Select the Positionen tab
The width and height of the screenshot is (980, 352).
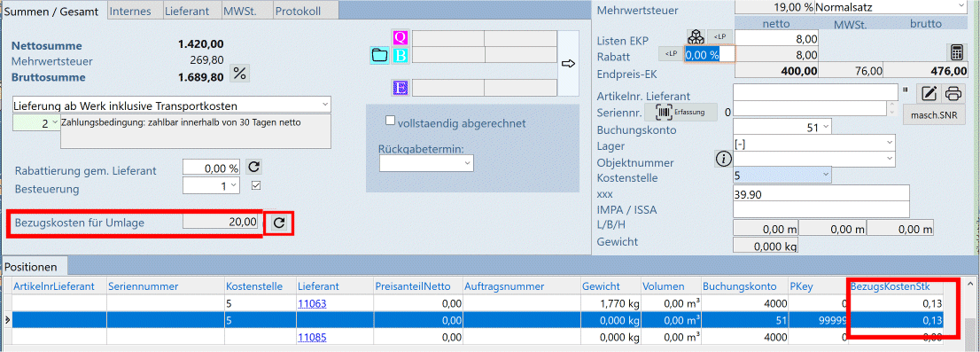point(35,266)
